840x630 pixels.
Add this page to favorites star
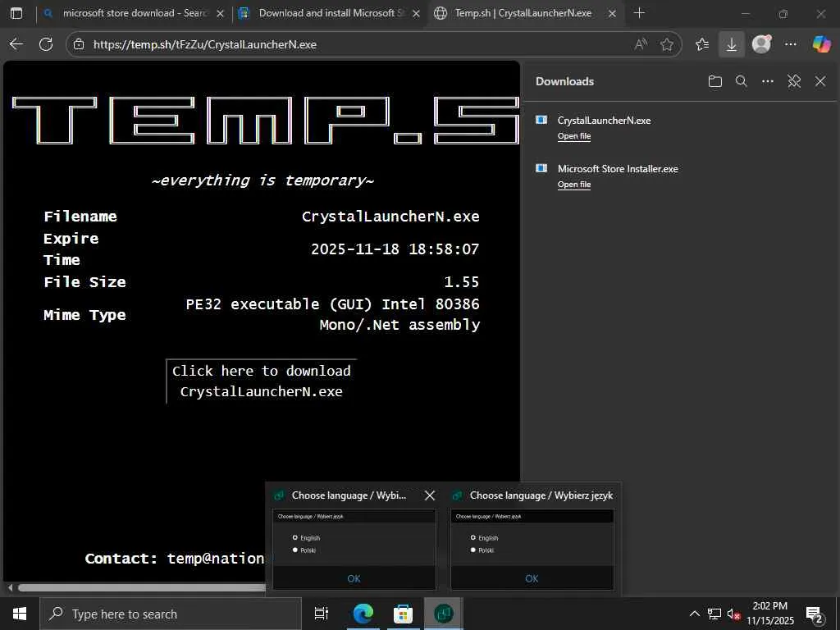(667, 44)
